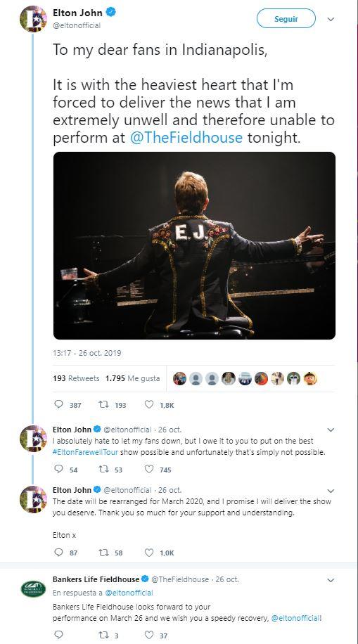Click the reply icon showing 387 replies
This screenshot has height=644, width=358.
click(x=59, y=404)
